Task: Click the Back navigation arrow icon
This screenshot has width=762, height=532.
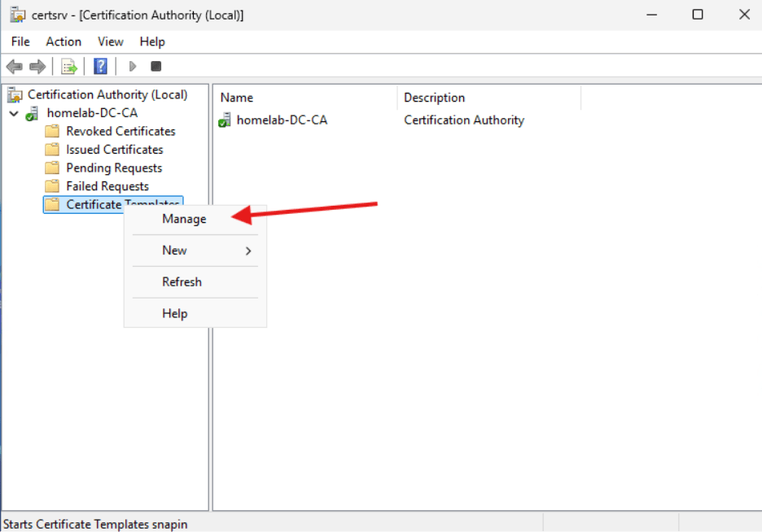Action: [14, 66]
